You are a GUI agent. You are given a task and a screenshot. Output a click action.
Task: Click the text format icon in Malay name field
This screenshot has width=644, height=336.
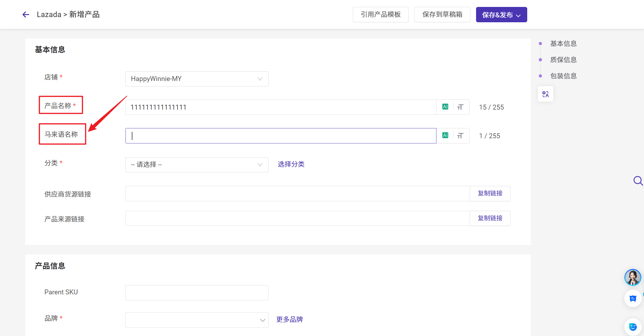(x=460, y=136)
